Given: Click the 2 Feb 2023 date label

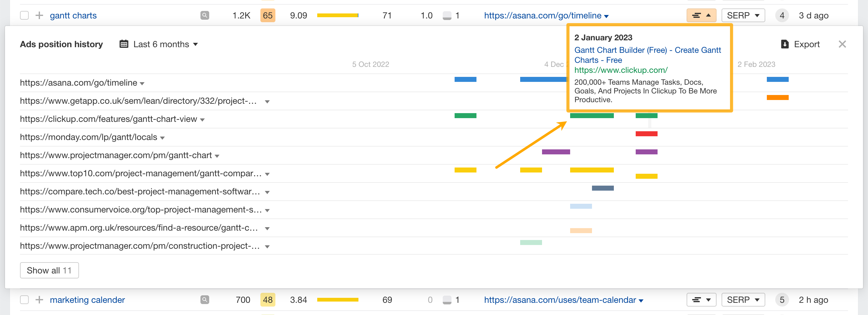Looking at the screenshot, I should (x=756, y=64).
